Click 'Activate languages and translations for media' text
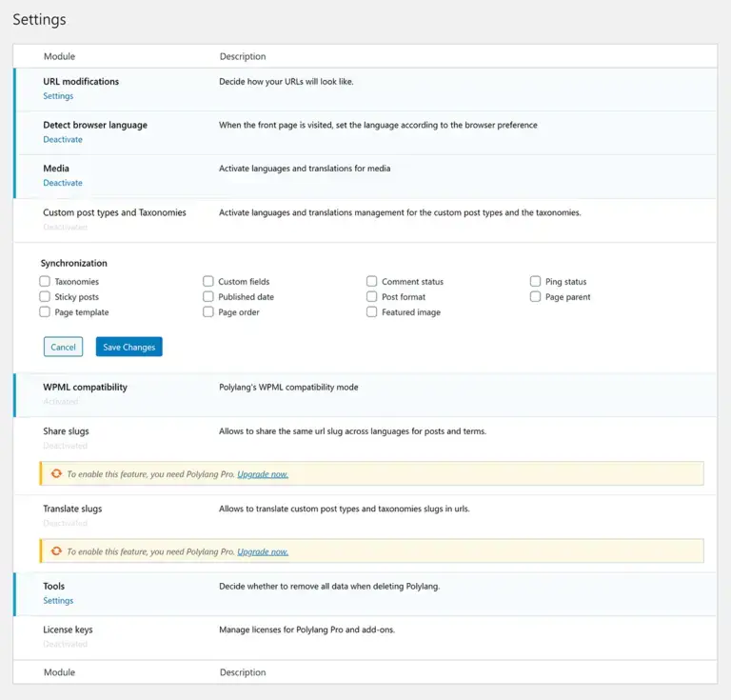 [305, 169]
